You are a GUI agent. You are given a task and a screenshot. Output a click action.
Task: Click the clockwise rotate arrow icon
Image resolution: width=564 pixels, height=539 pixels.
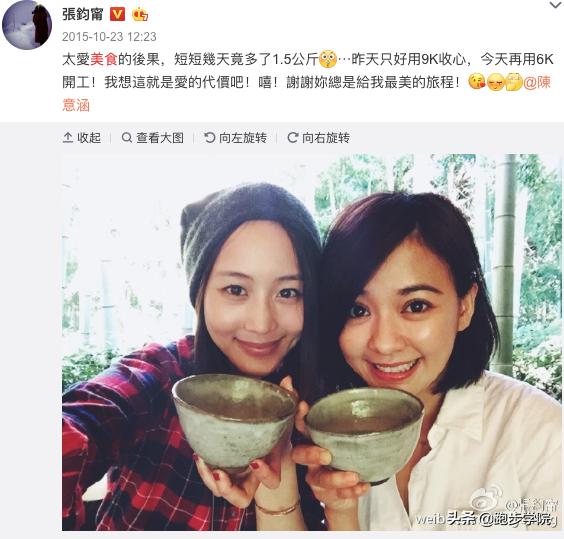293,137
